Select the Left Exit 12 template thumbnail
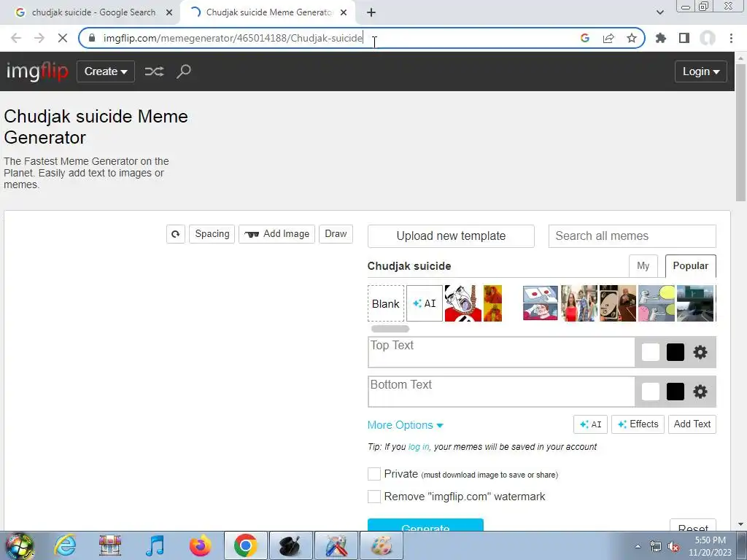 coord(695,303)
